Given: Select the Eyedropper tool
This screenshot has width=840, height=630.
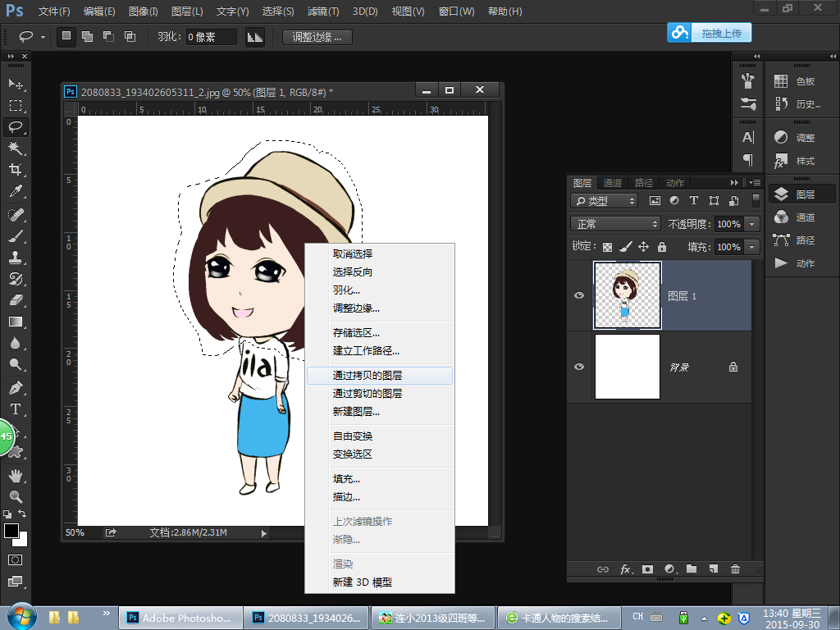Looking at the screenshot, I should (x=16, y=191).
